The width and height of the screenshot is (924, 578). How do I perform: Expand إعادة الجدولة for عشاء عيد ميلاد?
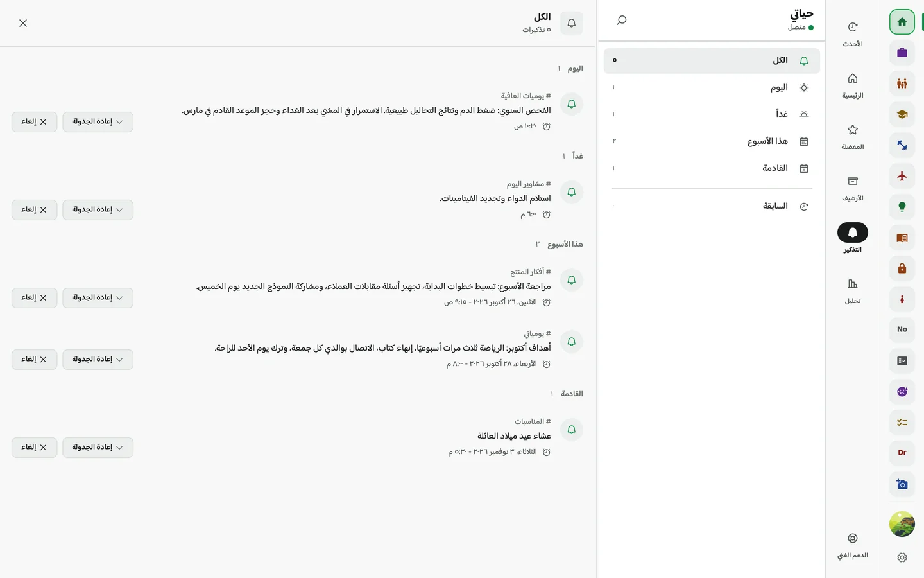[98, 448]
